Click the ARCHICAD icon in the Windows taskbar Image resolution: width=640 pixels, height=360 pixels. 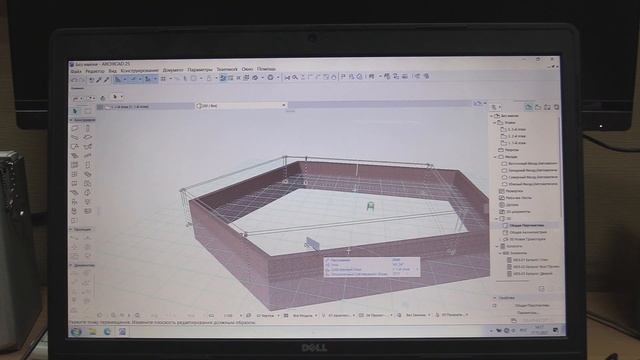122,331
